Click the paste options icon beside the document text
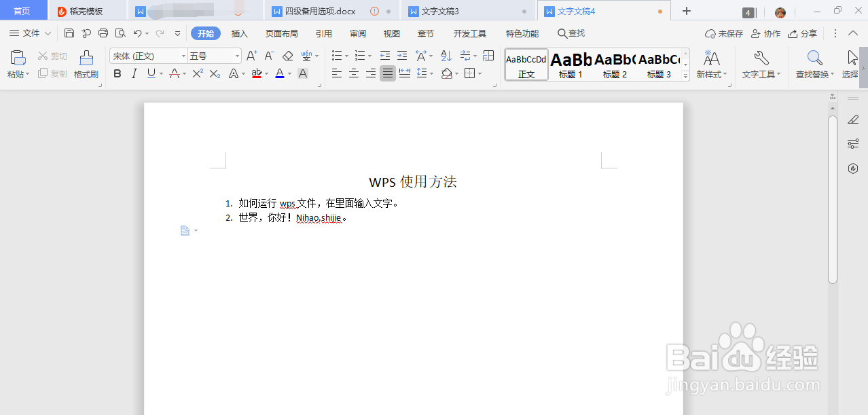The image size is (868, 415). [185, 231]
